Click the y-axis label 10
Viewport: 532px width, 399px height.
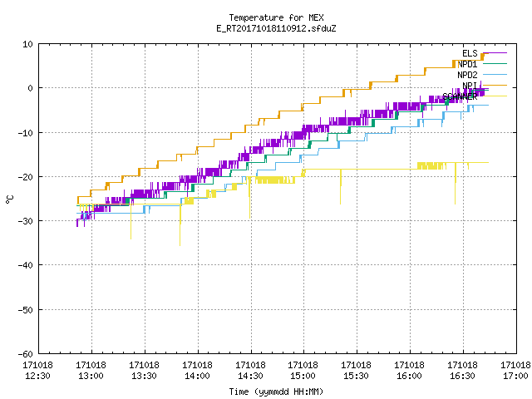27,44
